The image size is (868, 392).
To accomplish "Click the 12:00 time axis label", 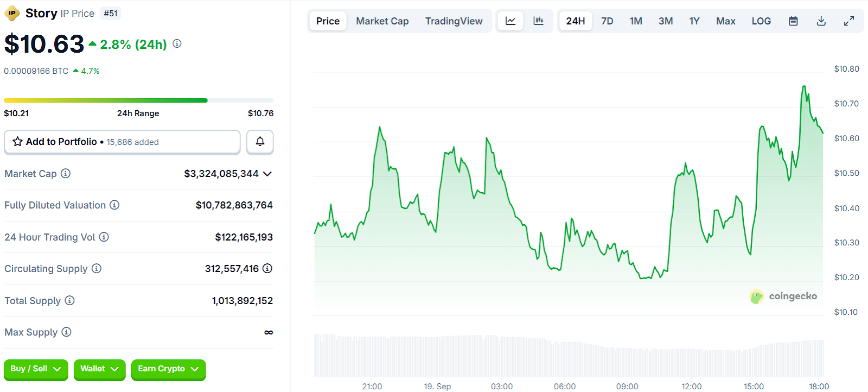I will coord(692,387).
